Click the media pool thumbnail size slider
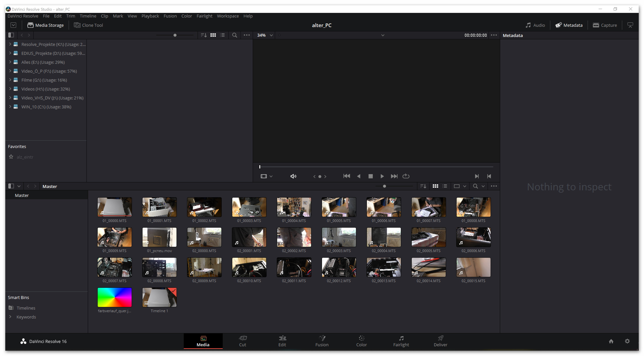The height and width of the screenshot is (356, 644). click(384, 186)
